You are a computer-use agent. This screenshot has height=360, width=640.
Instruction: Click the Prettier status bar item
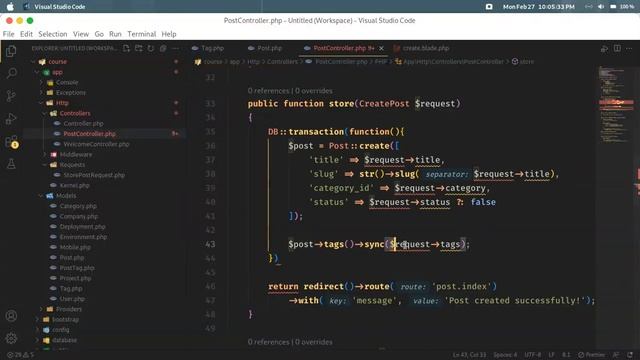coord(591,355)
